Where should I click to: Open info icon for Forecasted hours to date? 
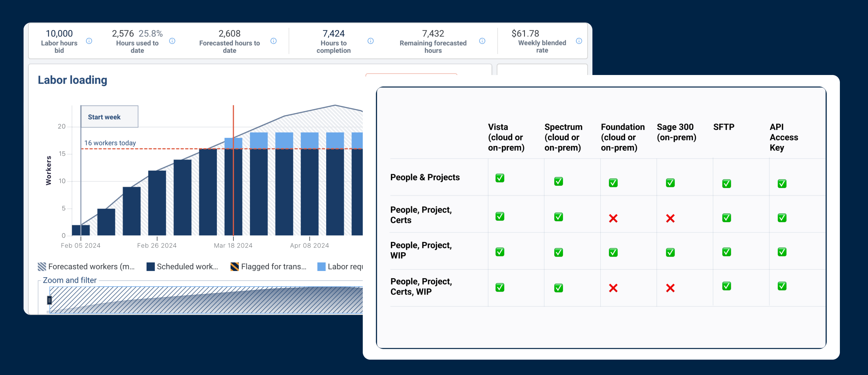[x=274, y=41]
